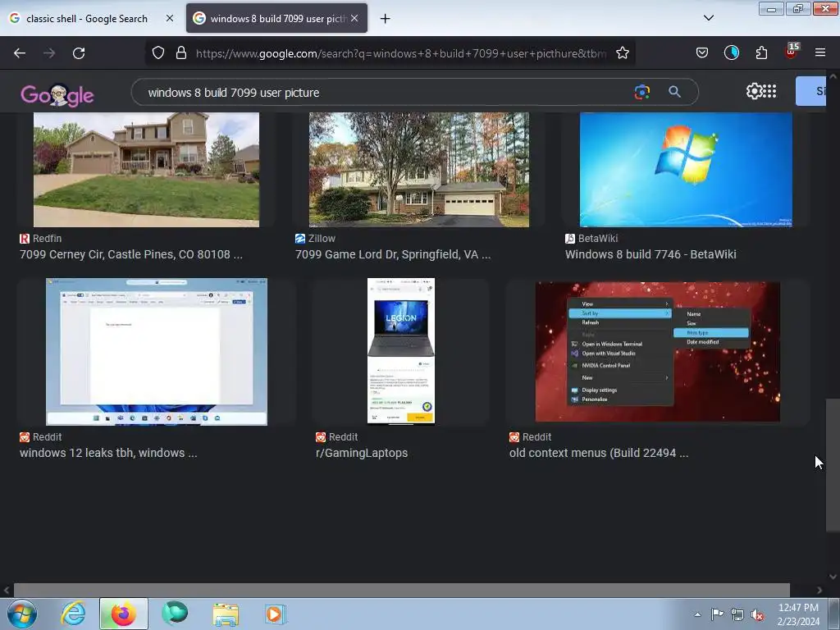840x630 pixels.
Task: Open the Zillow house image
Action: click(419, 169)
